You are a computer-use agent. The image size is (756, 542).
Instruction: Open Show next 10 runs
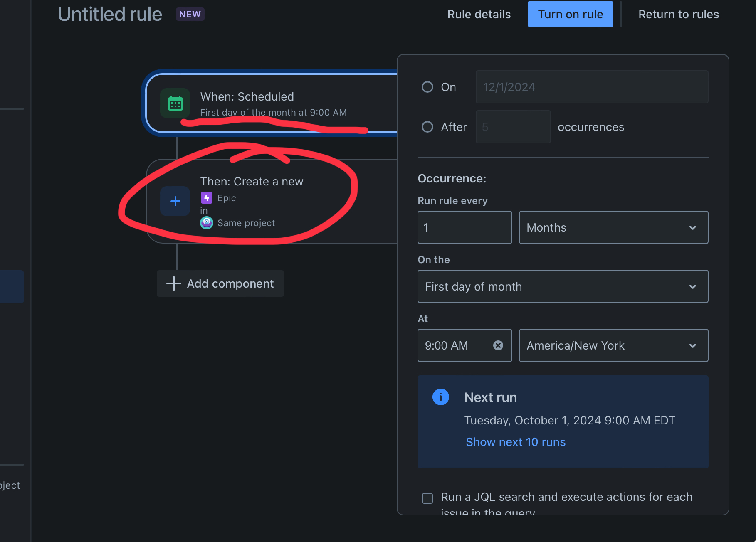(x=515, y=442)
